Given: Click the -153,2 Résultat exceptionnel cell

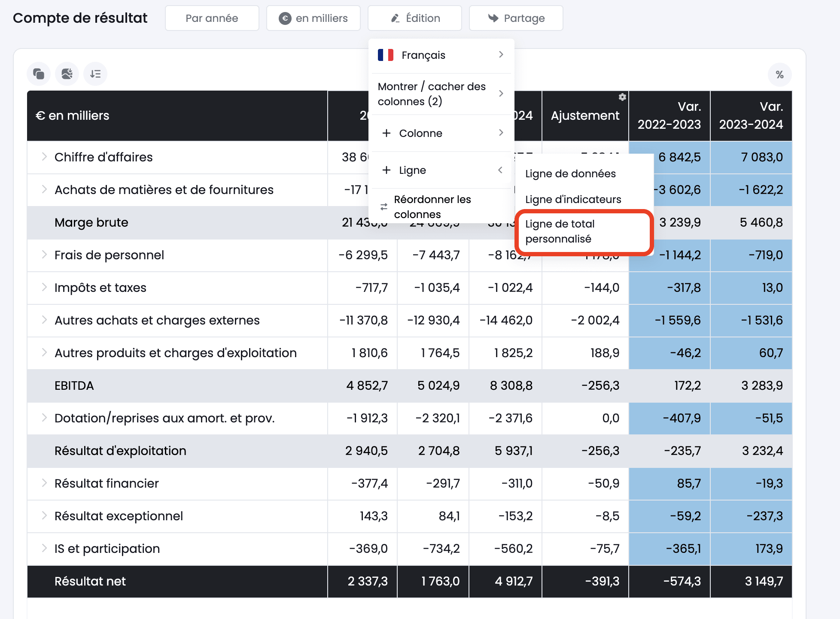Looking at the screenshot, I should [x=505, y=516].
